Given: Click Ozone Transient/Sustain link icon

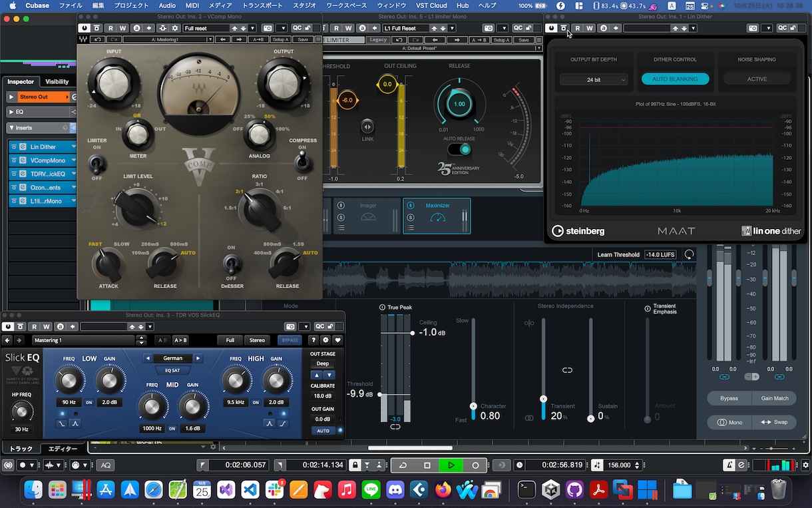Looking at the screenshot, I should (567, 370).
